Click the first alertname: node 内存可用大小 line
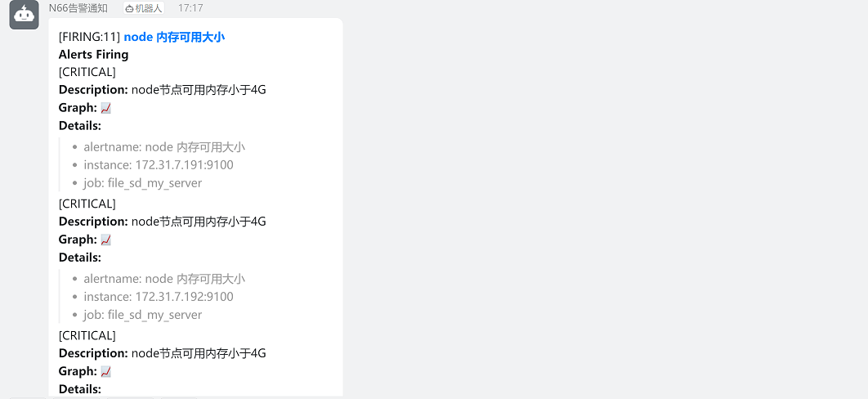The height and width of the screenshot is (399, 868). tap(164, 147)
